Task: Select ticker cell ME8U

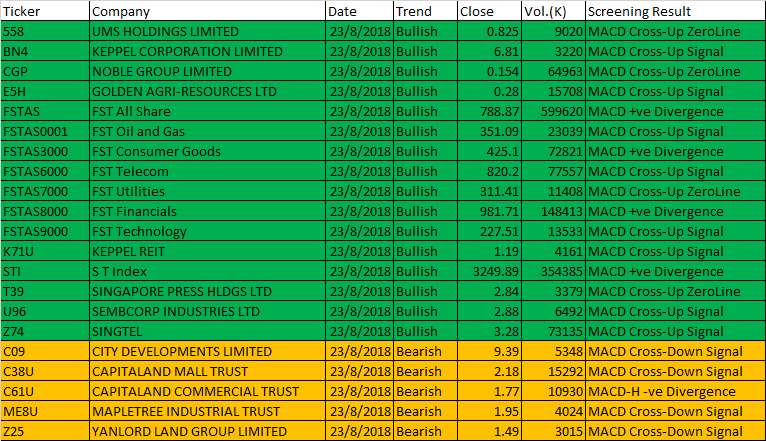Action: tap(45, 412)
